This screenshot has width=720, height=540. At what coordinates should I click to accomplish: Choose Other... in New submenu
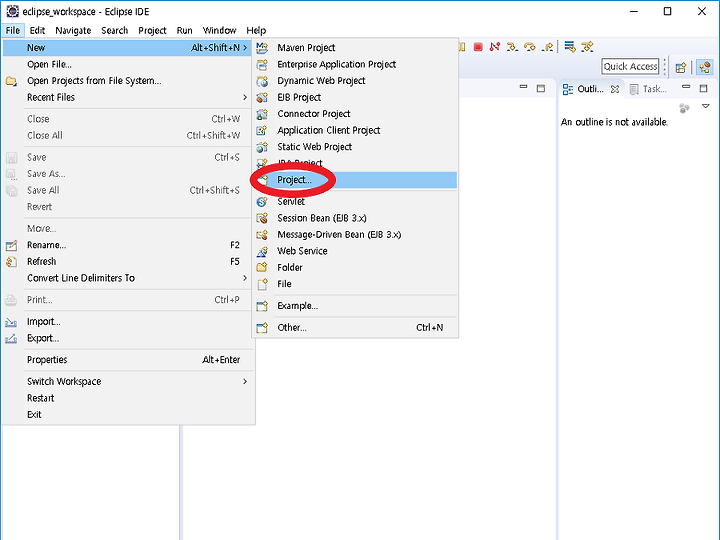pos(355,327)
